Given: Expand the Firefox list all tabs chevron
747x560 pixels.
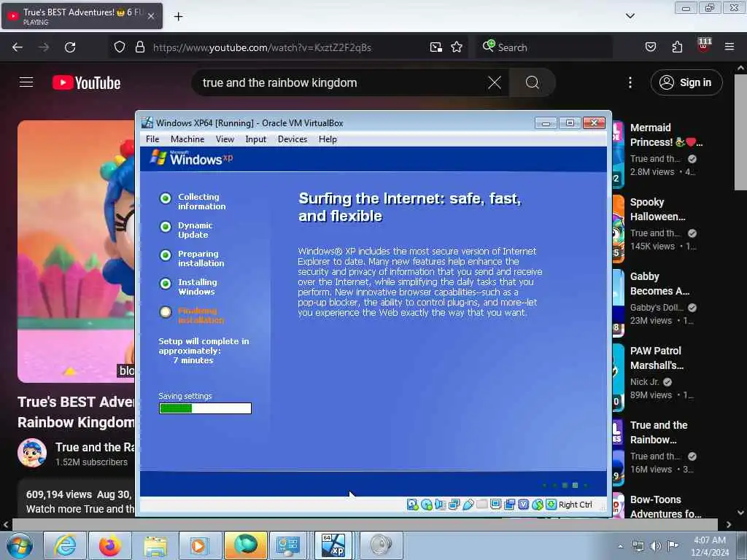Looking at the screenshot, I should click(630, 16).
